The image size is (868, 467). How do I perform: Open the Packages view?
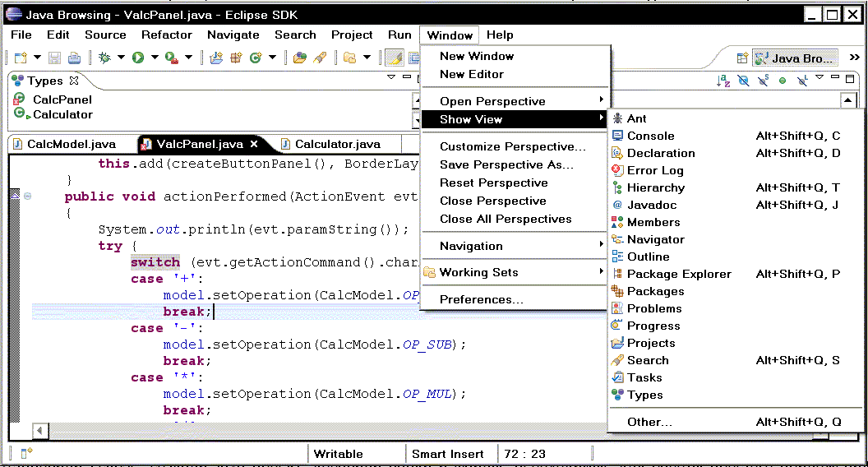[x=736, y=291]
